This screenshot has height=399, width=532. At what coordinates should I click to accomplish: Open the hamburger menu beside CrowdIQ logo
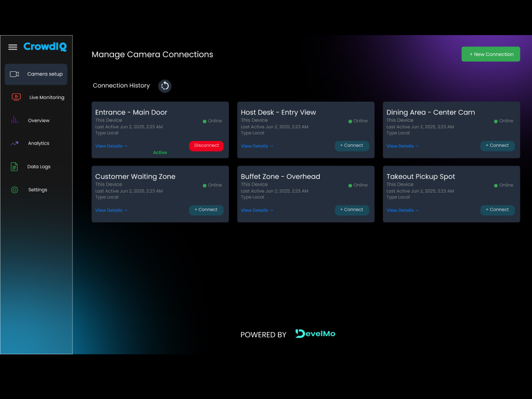click(x=13, y=47)
